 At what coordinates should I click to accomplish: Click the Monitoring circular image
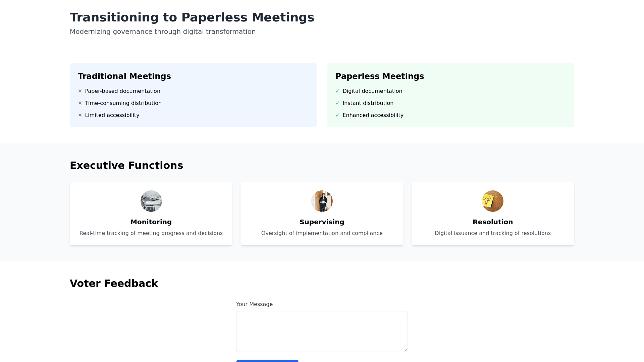(151, 201)
